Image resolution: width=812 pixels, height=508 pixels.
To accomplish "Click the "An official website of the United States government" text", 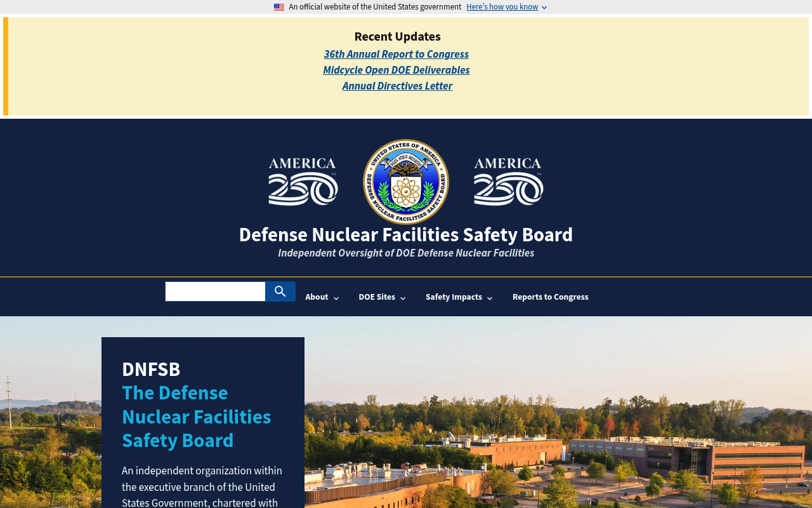I will click(375, 7).
